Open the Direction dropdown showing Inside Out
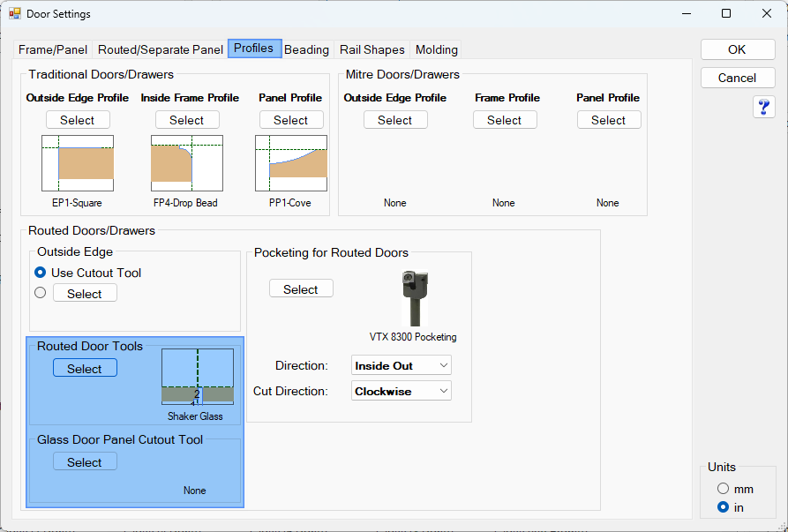This screenshot has height=532, width=788. [x=402, y=365]
